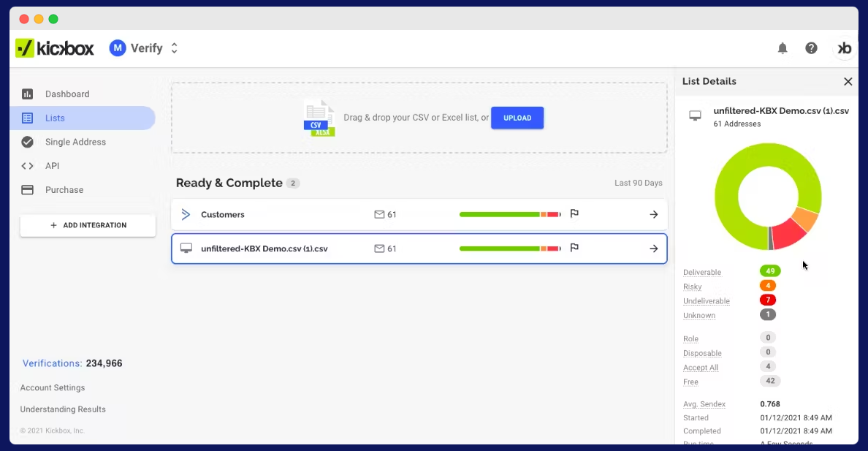Viewport: 868px width, 451px height.
Task: Select unfiltered-KBX Demo.csv list name
Action: 264,249
